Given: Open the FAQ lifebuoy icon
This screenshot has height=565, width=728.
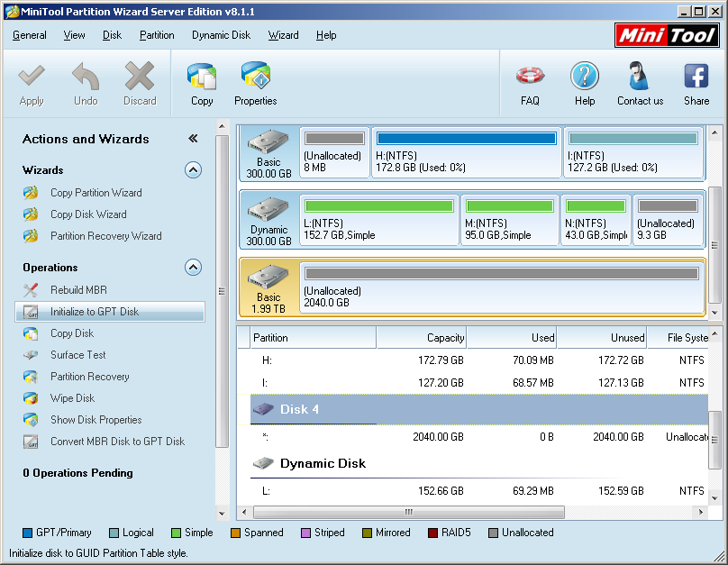Looking at the screenshot, I should click(x=530, y=83).
